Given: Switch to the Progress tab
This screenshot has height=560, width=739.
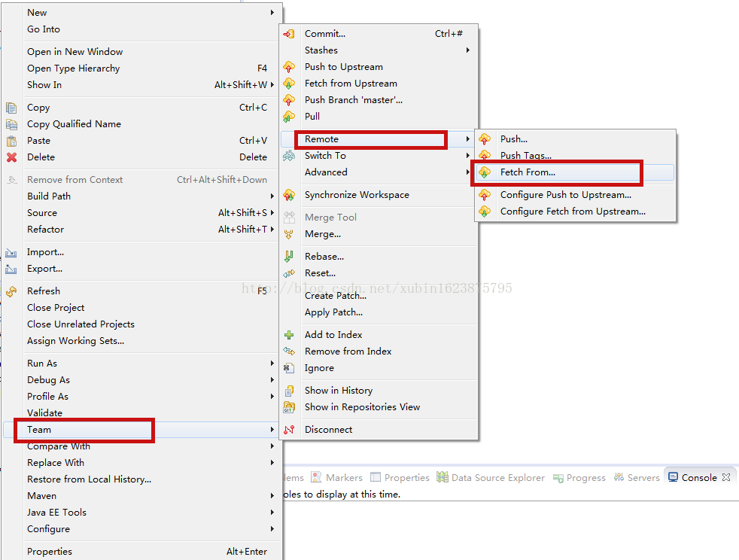Looking at the screenshot, I should click(579, 477).
